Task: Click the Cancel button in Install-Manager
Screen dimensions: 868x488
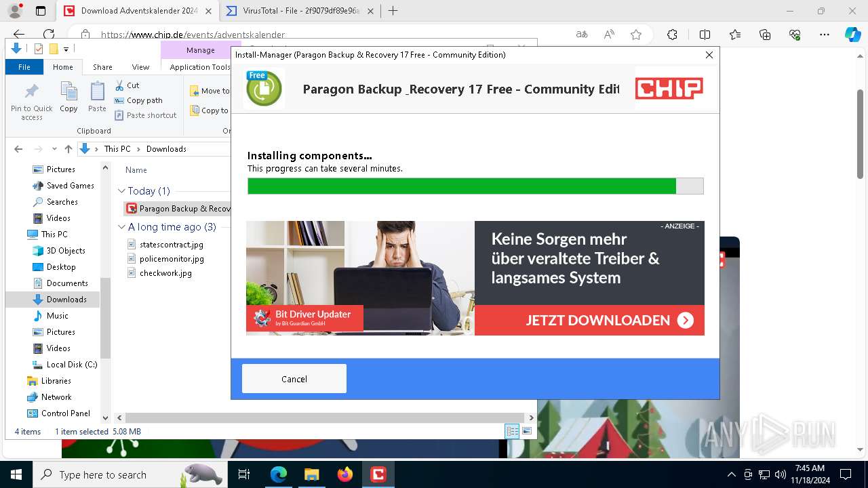Action: (294, 379)
